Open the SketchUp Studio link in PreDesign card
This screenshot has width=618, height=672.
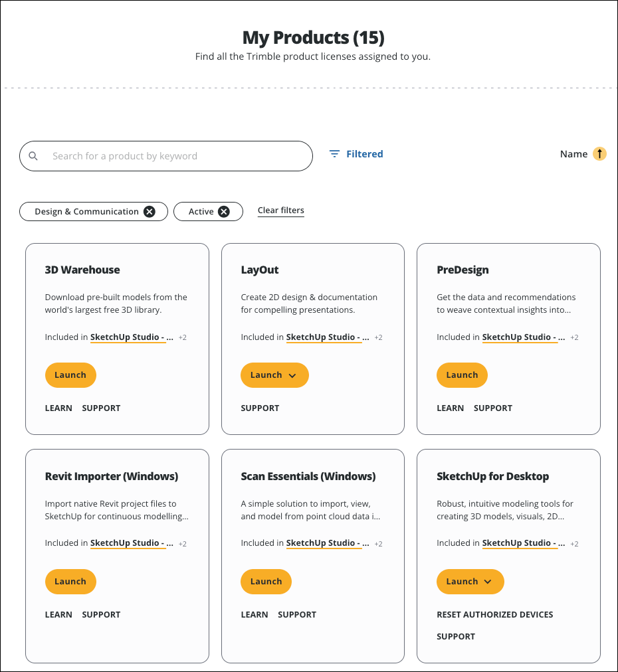point(523,337)
